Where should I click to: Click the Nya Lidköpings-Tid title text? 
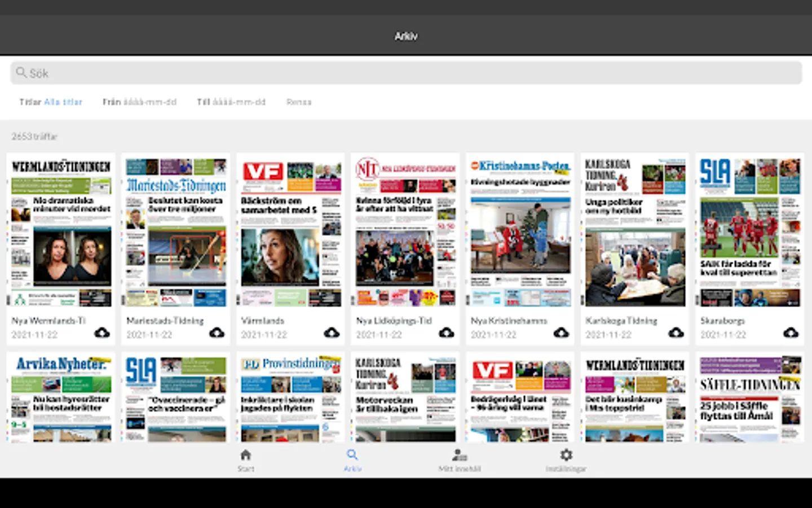point(394,321)
